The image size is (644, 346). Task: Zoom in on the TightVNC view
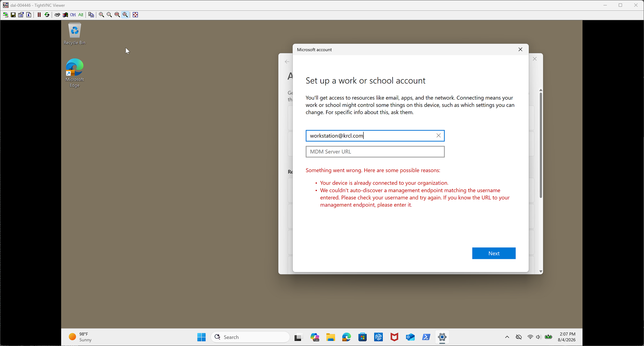(x=101, y=15)
